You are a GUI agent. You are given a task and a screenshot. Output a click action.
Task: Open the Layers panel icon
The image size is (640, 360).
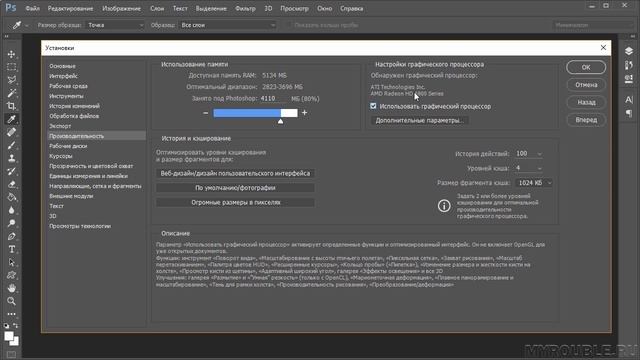pyautogui.click(x=629, y=51)
